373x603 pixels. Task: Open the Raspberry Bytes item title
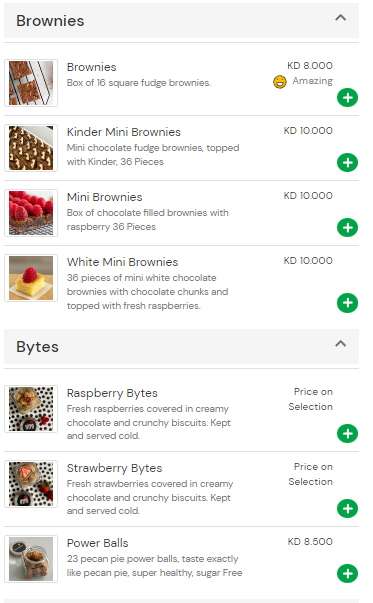(112, 393)
